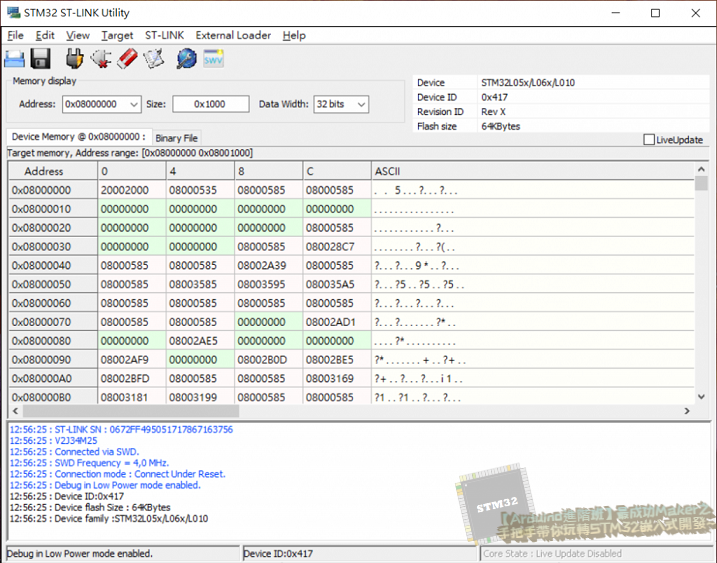
Task: Open the Data Width dropdown
Action: tap(361, 104)
